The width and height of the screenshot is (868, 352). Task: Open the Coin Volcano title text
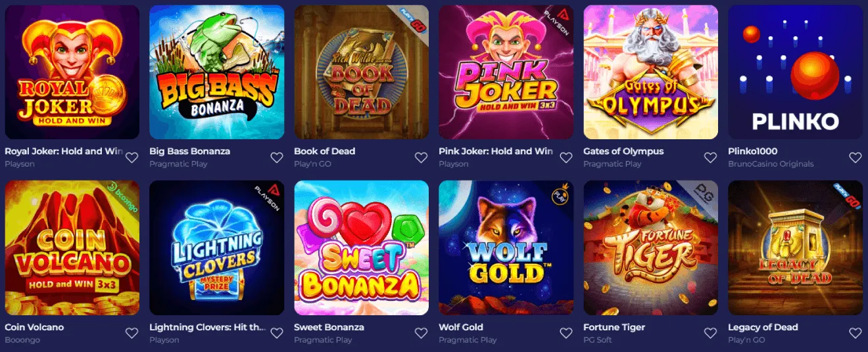(34, 327)
